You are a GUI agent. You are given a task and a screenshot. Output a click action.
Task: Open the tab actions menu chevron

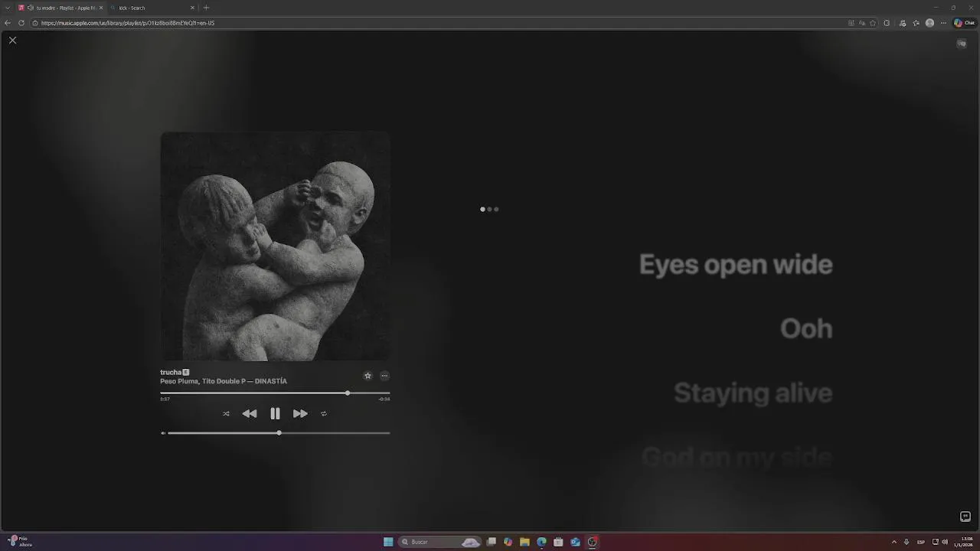coord(7,8)
